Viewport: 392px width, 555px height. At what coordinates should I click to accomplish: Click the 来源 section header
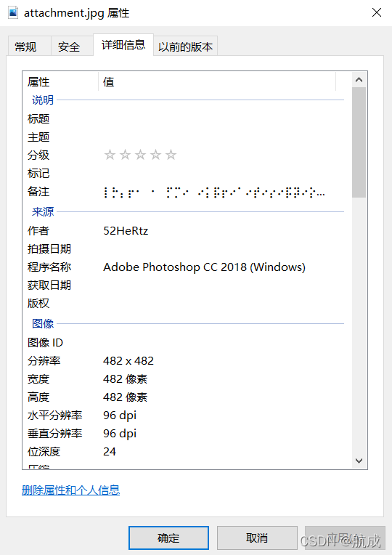[x=43, y=211]
